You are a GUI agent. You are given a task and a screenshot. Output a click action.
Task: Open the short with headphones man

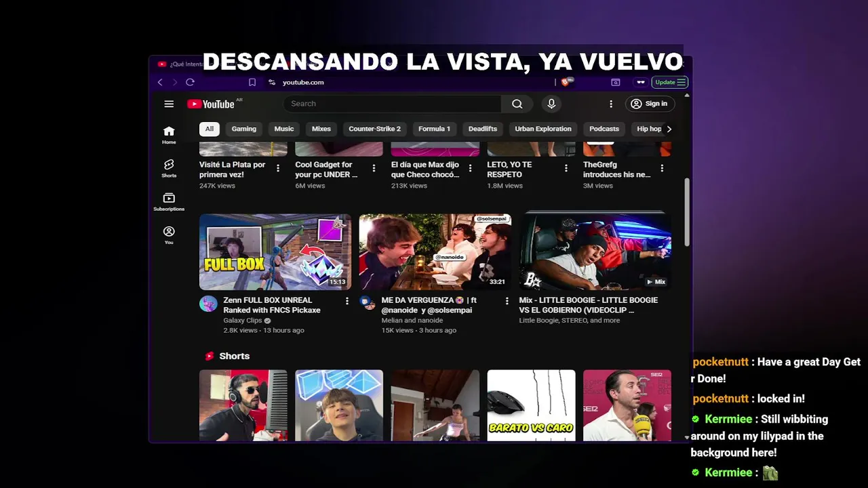(x=243, y=405)
